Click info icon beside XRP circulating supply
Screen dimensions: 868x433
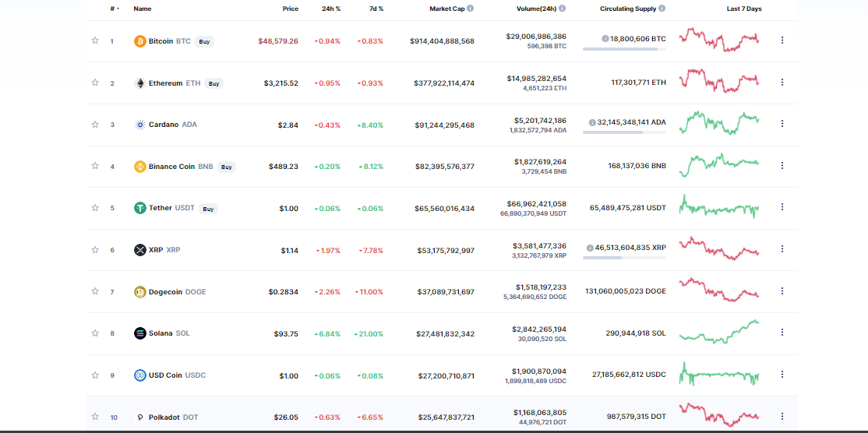(x=590, y=248)
